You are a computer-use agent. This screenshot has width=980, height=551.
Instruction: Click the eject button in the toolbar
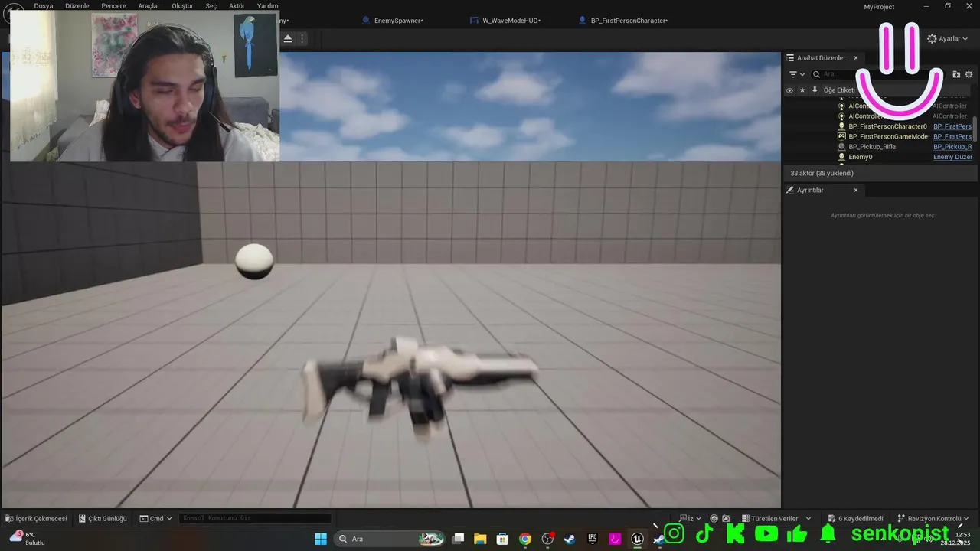tap(288, 38)
